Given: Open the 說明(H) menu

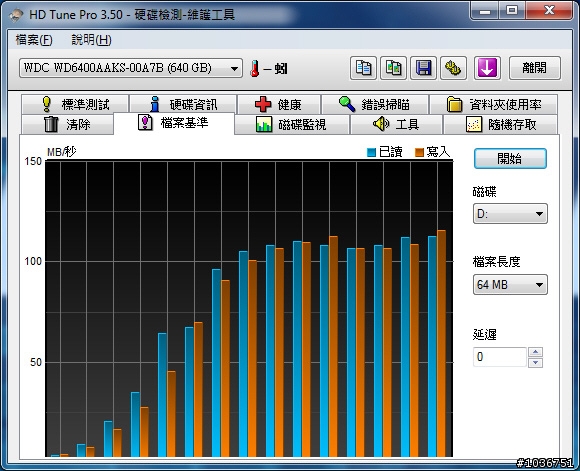Looking at the screenshot, I should (x=91, y=40).
